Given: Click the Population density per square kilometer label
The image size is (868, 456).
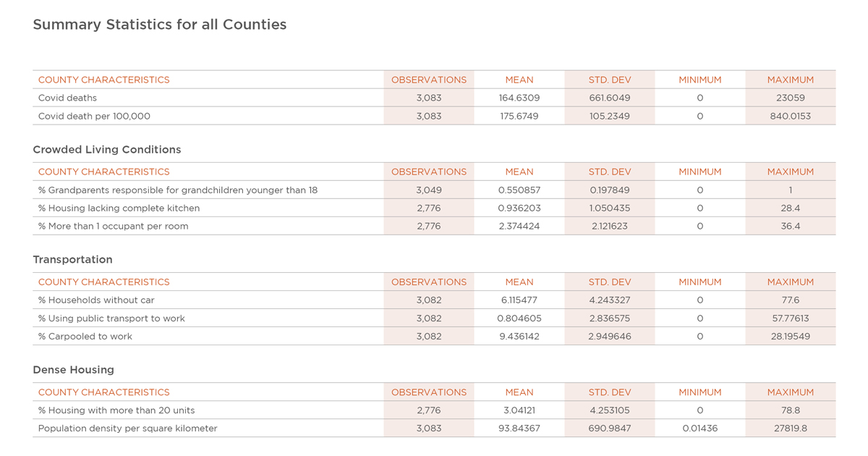Looking at the screenshot, I should 127,428.
